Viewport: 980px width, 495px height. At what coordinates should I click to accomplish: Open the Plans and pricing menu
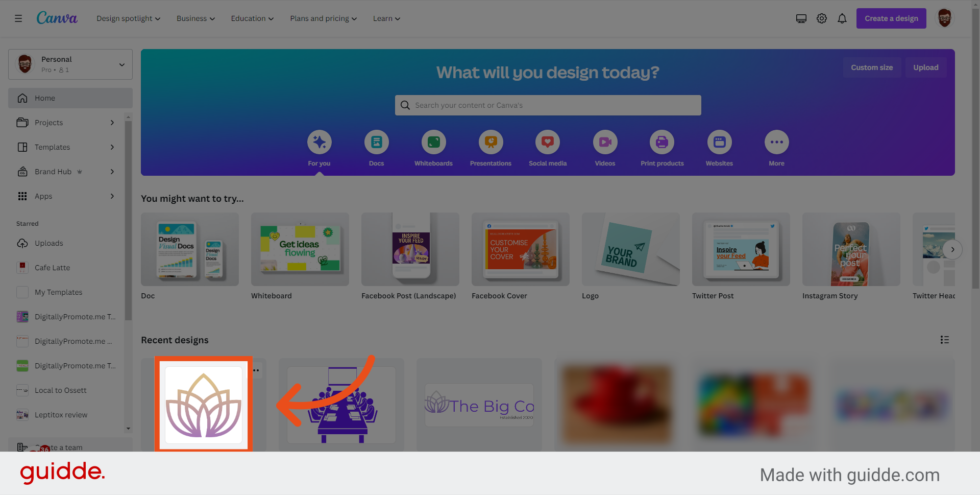pyautogui.click(x=324, y=18)
